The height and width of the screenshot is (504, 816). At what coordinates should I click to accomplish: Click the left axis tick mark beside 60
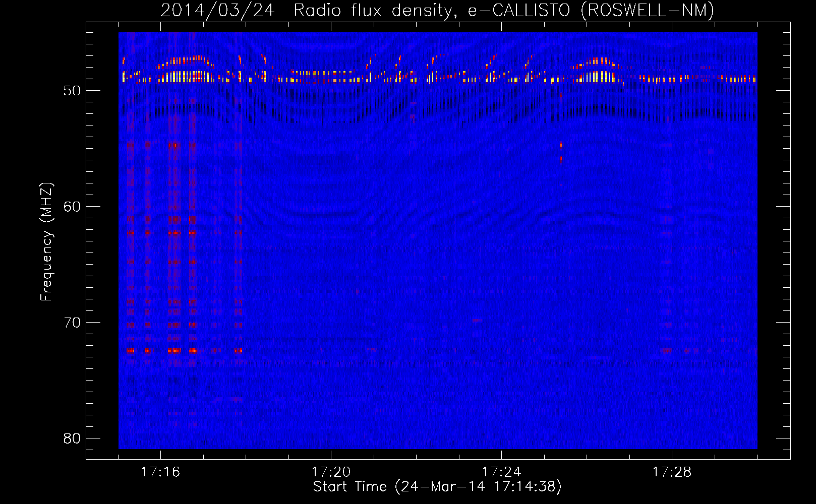pyautogui.click(x=90, y=206)
